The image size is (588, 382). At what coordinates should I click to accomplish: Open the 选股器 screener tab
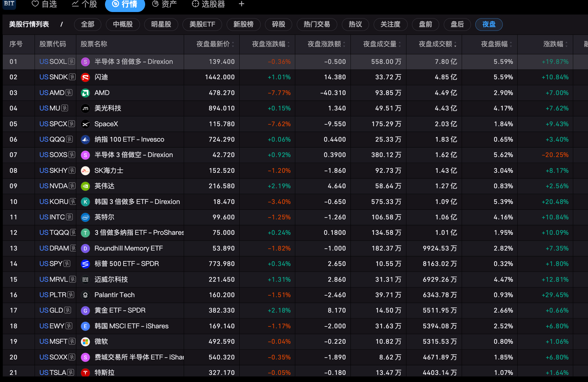208,4
